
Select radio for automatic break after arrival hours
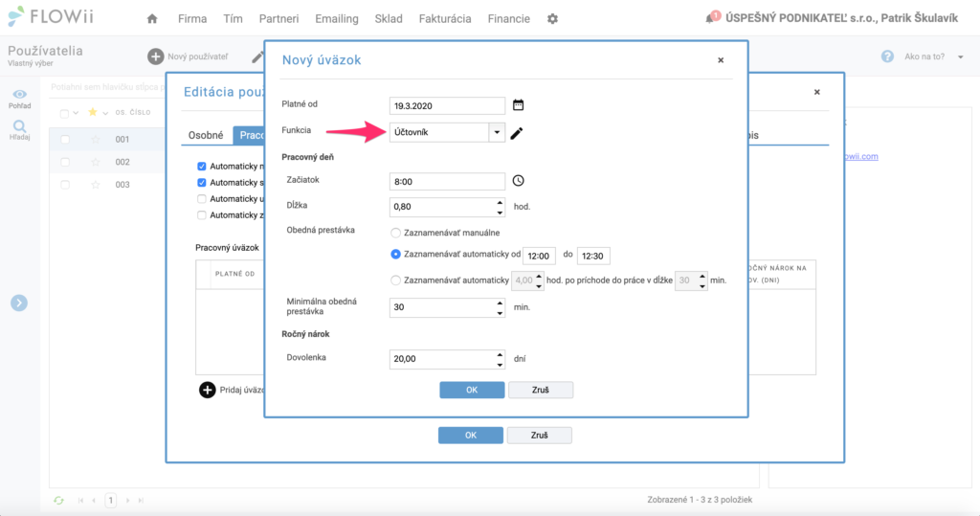[395, 280]
